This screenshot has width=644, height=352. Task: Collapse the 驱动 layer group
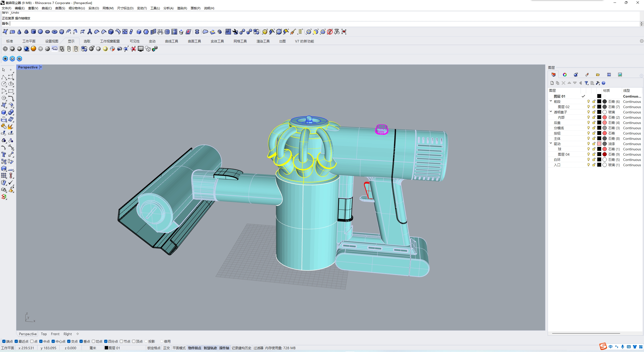pyautogui.click(x=550, y=143)
